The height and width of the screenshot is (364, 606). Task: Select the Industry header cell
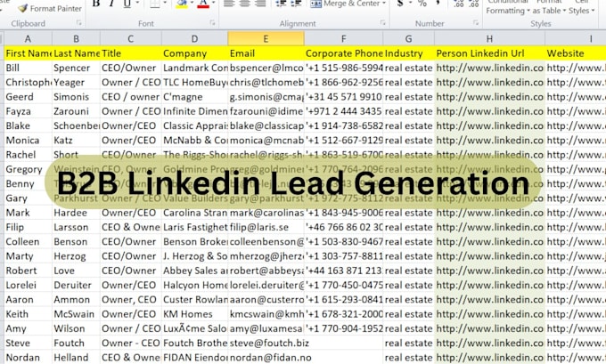408,53
